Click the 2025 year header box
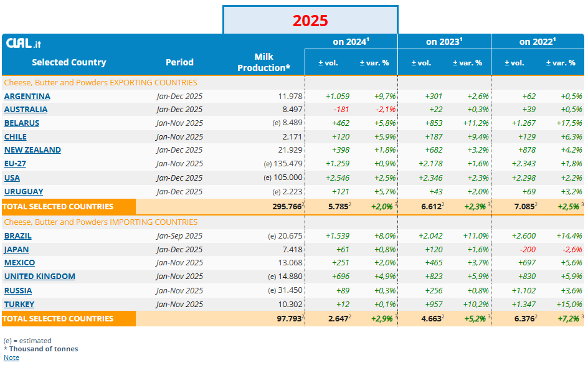 (x=310, y=20)
